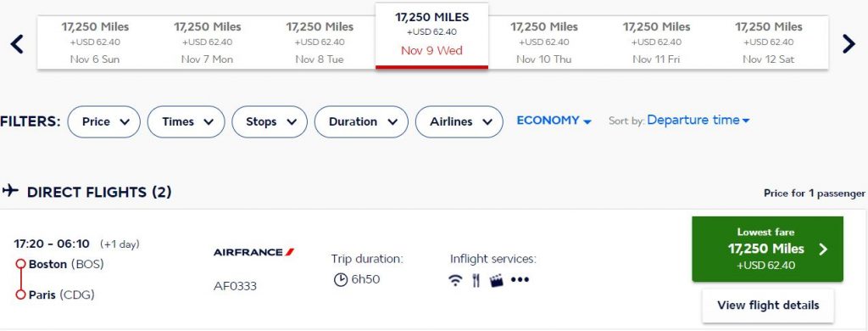
Task: Expand the Duration filter
Action: click(361, 122)
